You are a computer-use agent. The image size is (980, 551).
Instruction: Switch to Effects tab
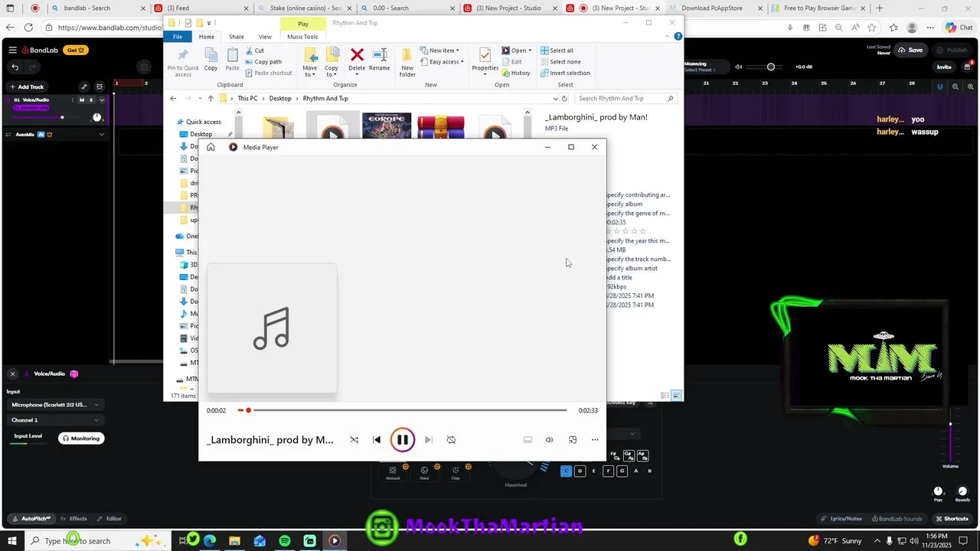73,519
